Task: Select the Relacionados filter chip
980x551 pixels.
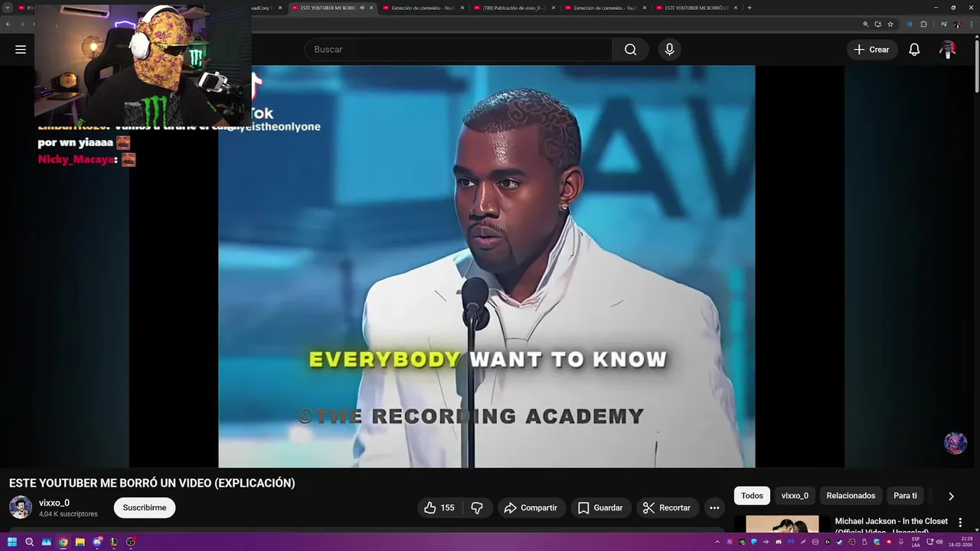Action: [851, 496]
